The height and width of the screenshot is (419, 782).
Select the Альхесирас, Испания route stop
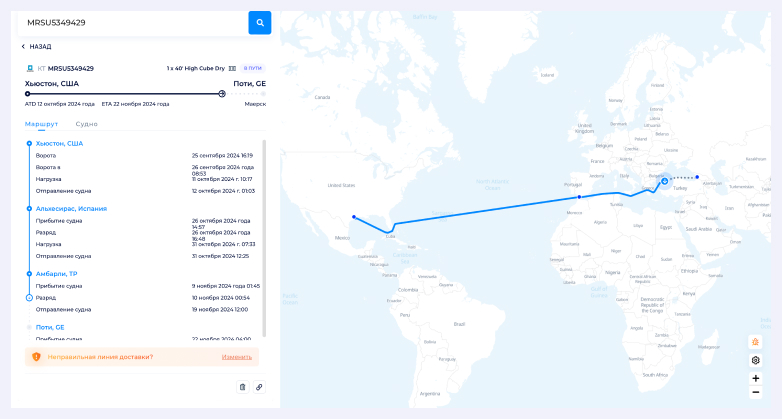tap(71, 208)
